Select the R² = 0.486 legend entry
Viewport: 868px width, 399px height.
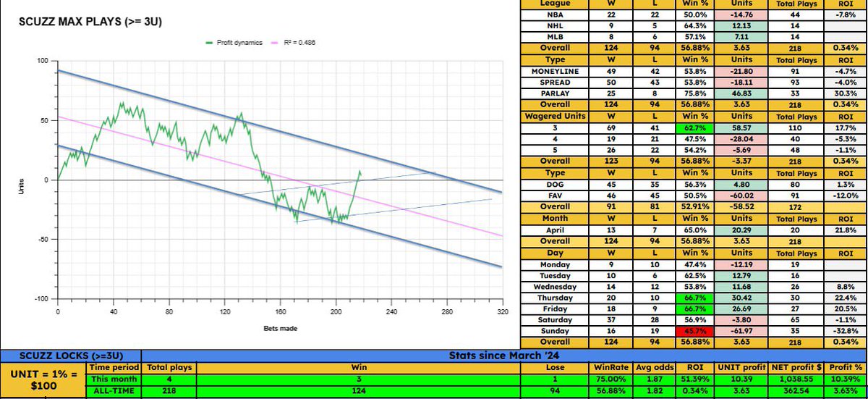pos(292,43)
